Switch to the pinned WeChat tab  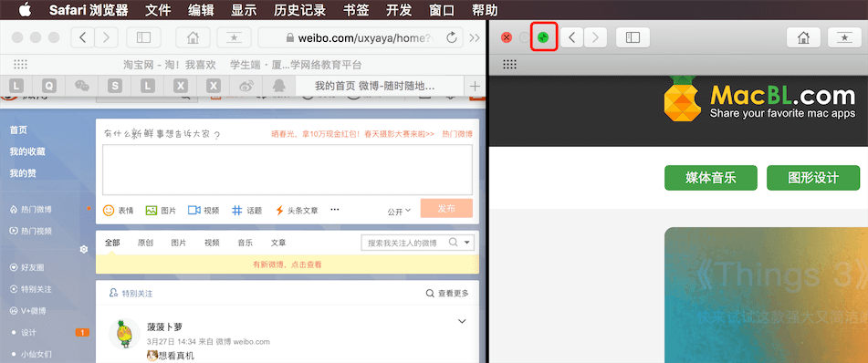(x=82, y=86)
